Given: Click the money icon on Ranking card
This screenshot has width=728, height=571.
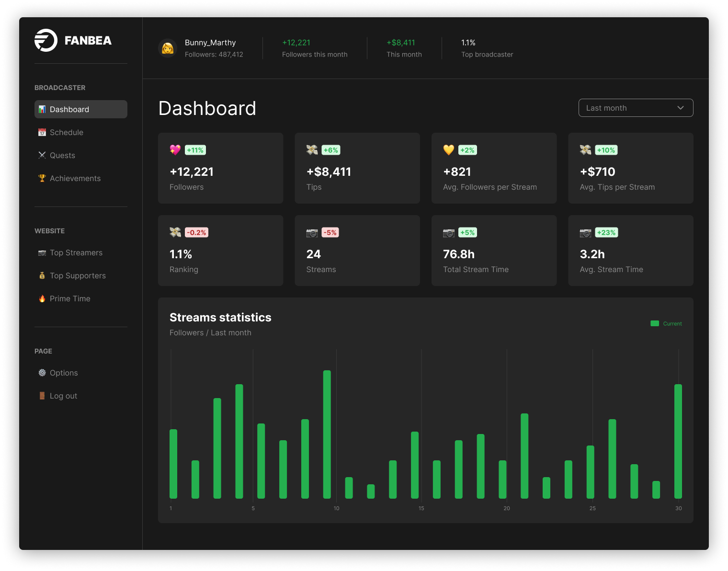Looking at the screenshot, I should 175,232.
